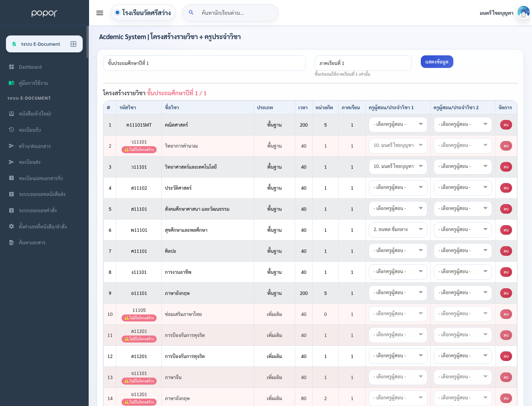Open teacher 1 dropdown for ซ่อมเสริมภาษาไทย
532x406 pixels.
coord(398,314)
